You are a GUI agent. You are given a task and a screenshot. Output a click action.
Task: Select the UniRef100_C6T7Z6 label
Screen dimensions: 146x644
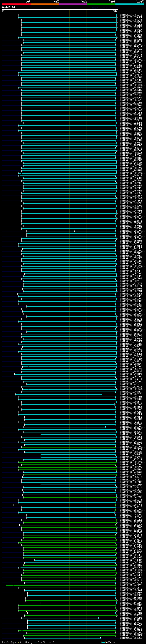[131, 100]
